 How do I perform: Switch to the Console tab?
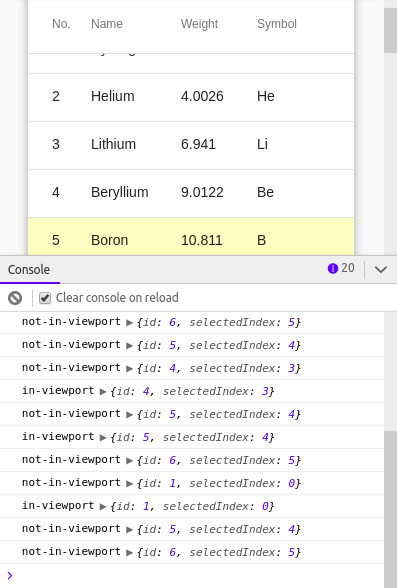pyautogui.click(x=29, y=270)
